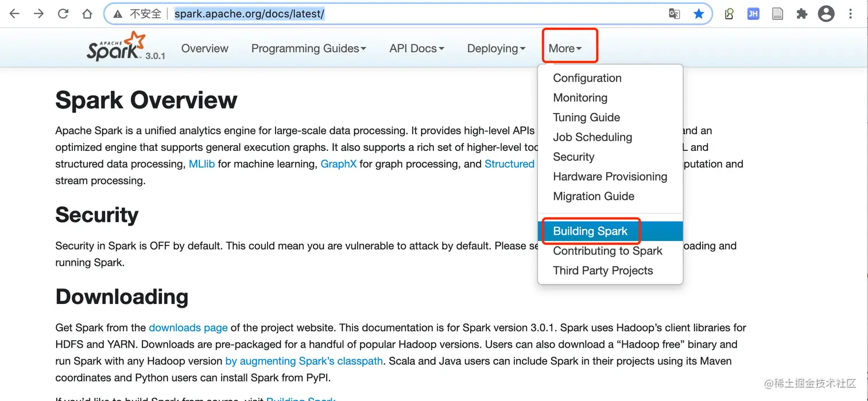Select Contributing to Spark entry

pyautogui.click(x=610, y=251)
